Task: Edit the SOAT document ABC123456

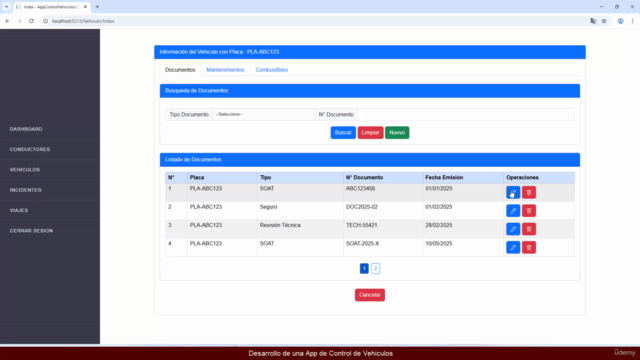Action: click(x=513, y=192)
